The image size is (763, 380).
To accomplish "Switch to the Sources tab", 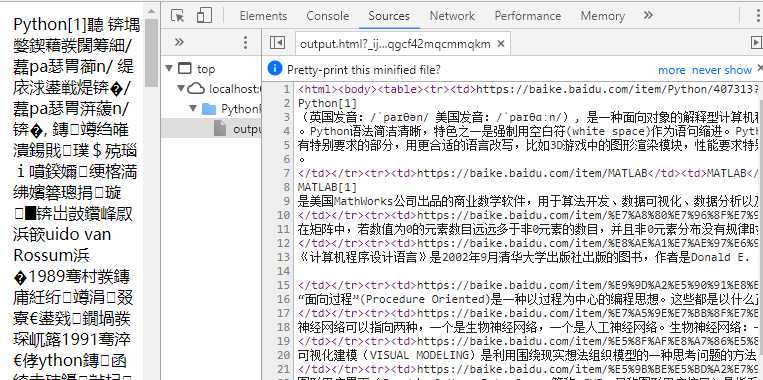I will [389, 16].
